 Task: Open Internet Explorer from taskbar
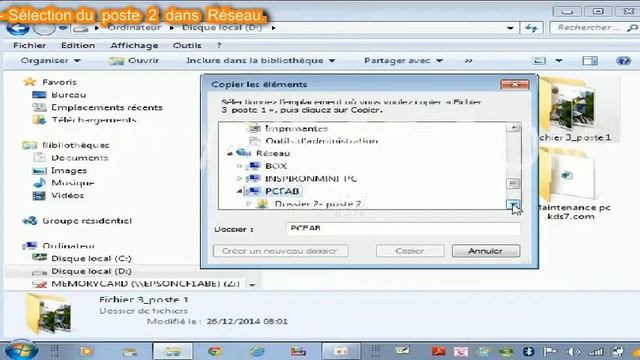pyautogui.click(x=256, y=351)
